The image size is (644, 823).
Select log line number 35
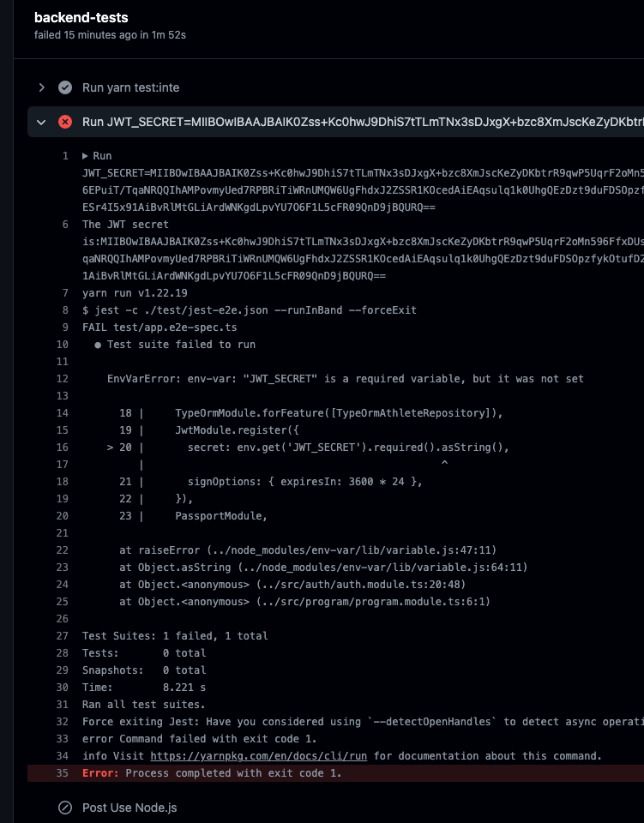(62, 773)
